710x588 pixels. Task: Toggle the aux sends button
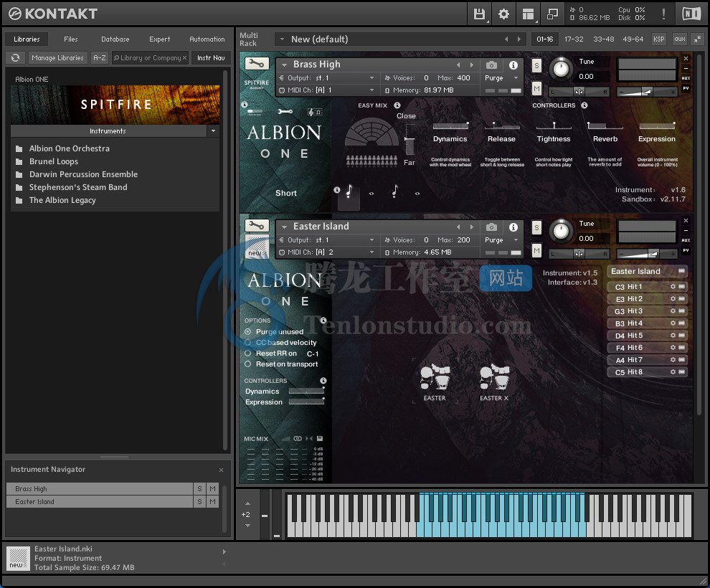[x=680, y=39]
